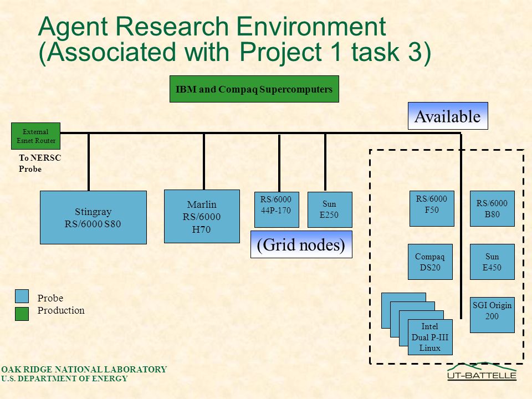Screen dimensions: 532x399
Task: Click the RS/6000 44P-170 grid node
Action: [277, 209]
